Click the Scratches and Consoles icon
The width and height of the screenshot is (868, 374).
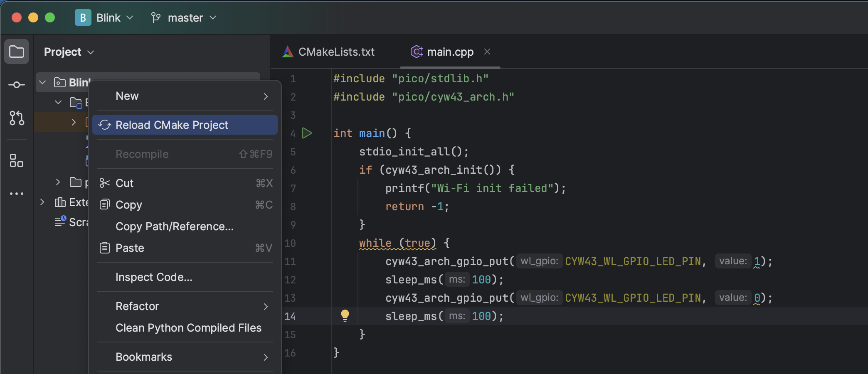pyautogui.click(x=60, y=221)
